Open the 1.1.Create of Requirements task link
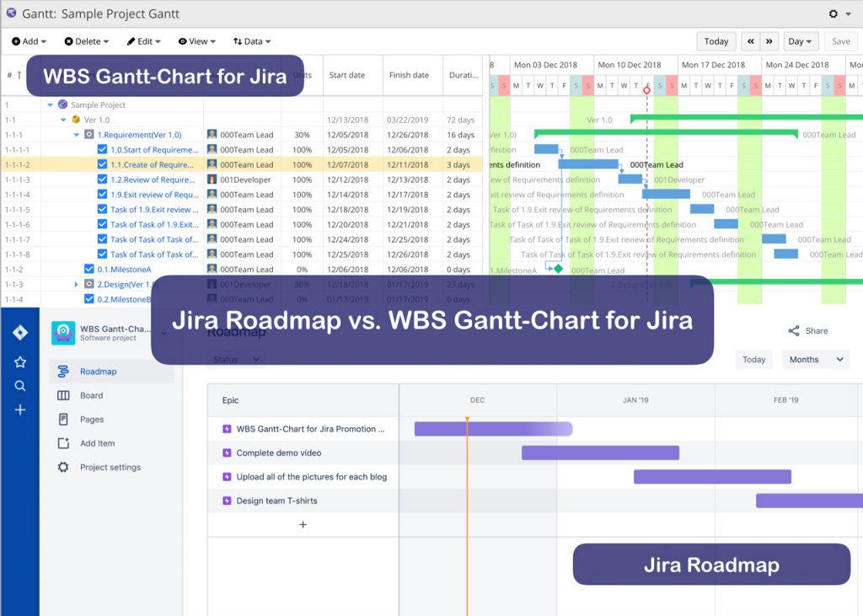 click(153, 165)
